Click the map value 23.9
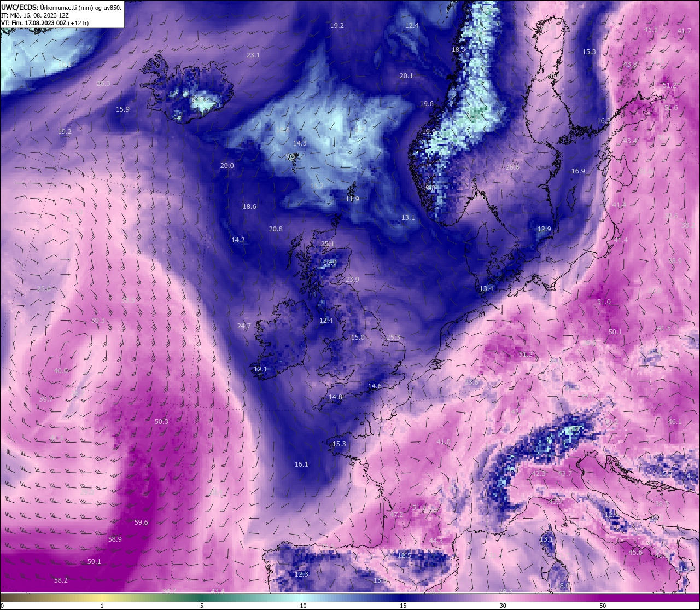Screen dimensions: 700x610 pos(352,280)
